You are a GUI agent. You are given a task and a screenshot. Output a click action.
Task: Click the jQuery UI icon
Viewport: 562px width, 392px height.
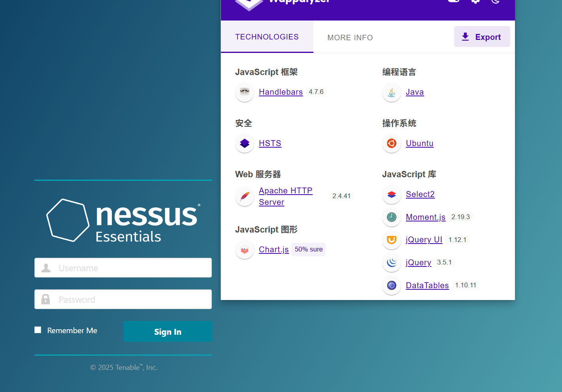(392, 240)
